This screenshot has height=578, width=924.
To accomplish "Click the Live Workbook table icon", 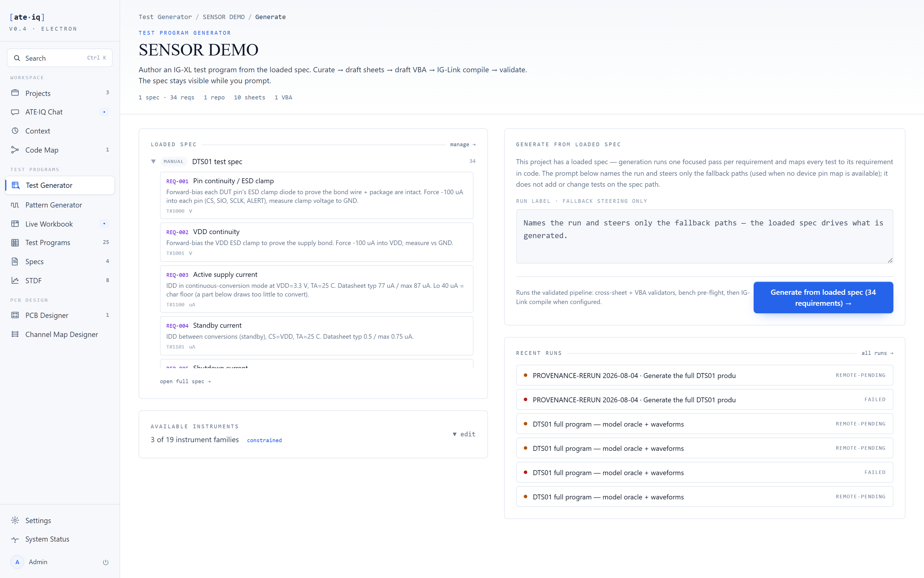I will pos(15,224).
